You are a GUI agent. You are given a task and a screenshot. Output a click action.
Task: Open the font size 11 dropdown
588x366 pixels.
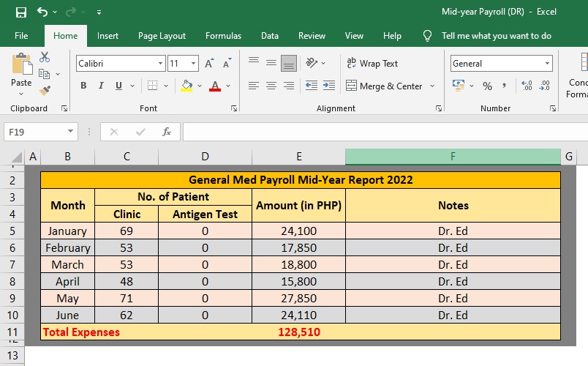pyautogui.click(x=193, y=64)
